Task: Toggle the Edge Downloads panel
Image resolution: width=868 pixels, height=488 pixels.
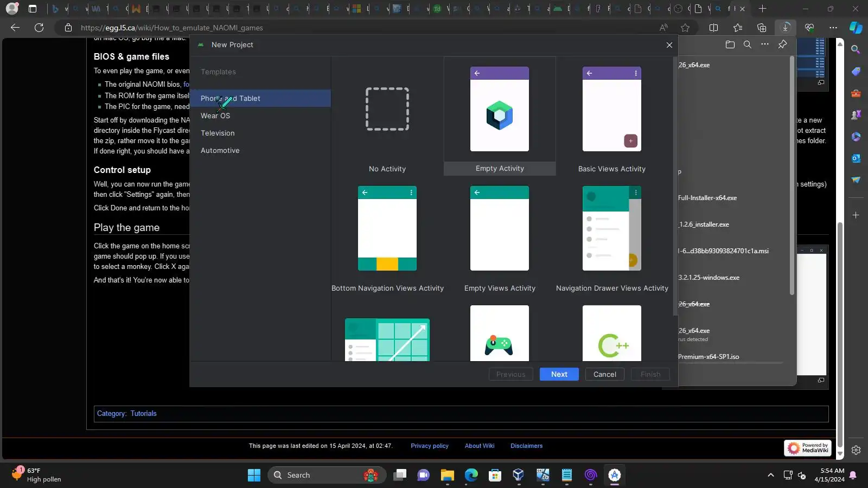Action: pos(786,28)
